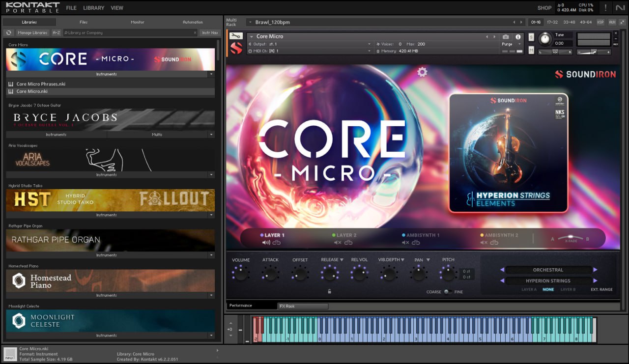
Task: Clear the library search with the X icon
Action: tap(195, 33)
